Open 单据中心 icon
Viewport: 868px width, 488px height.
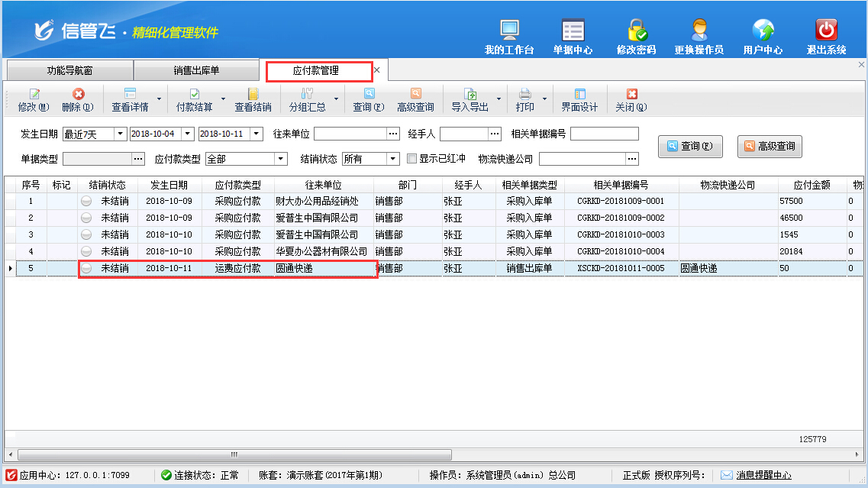point(573,31)
